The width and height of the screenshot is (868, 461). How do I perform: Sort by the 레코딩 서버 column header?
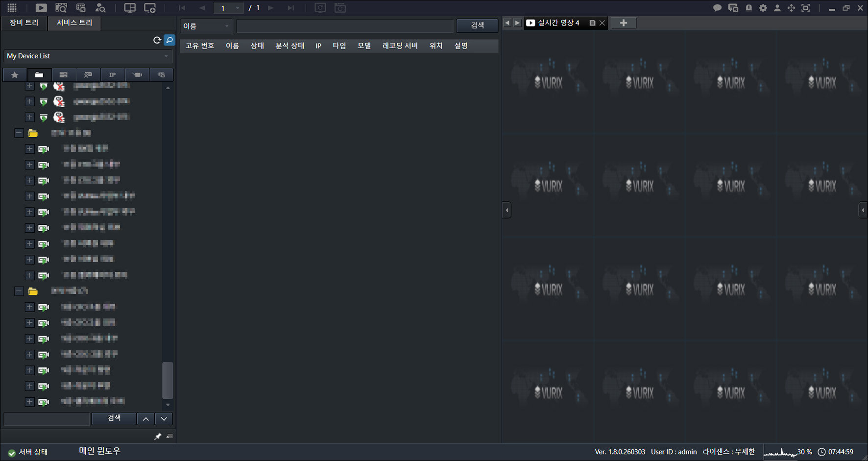pyautogui.click(x=400, y=46)
